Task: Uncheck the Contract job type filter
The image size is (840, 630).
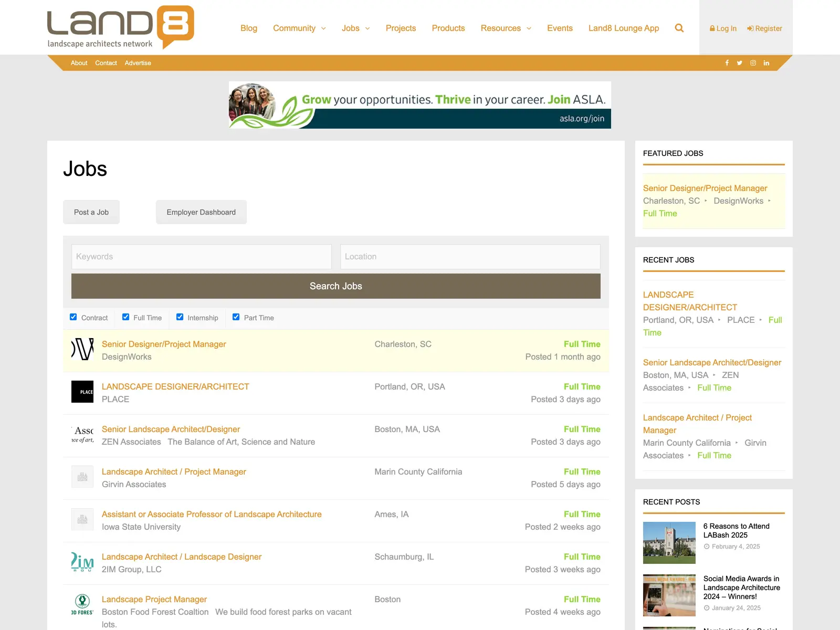Action: [x=73, y=317]
